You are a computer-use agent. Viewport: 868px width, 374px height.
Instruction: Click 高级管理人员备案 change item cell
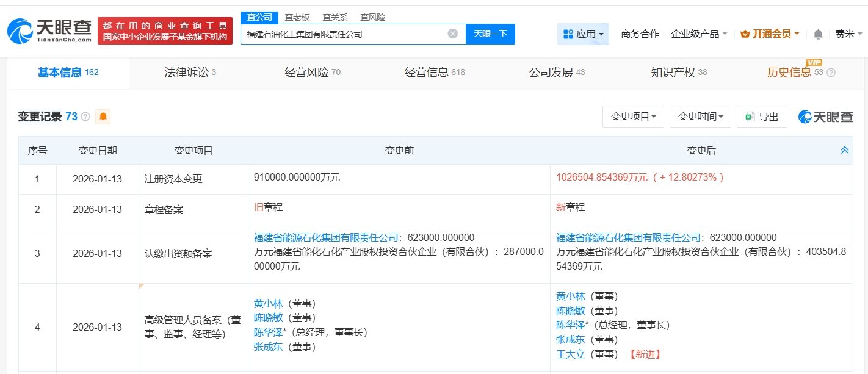(x=193, y=326)
